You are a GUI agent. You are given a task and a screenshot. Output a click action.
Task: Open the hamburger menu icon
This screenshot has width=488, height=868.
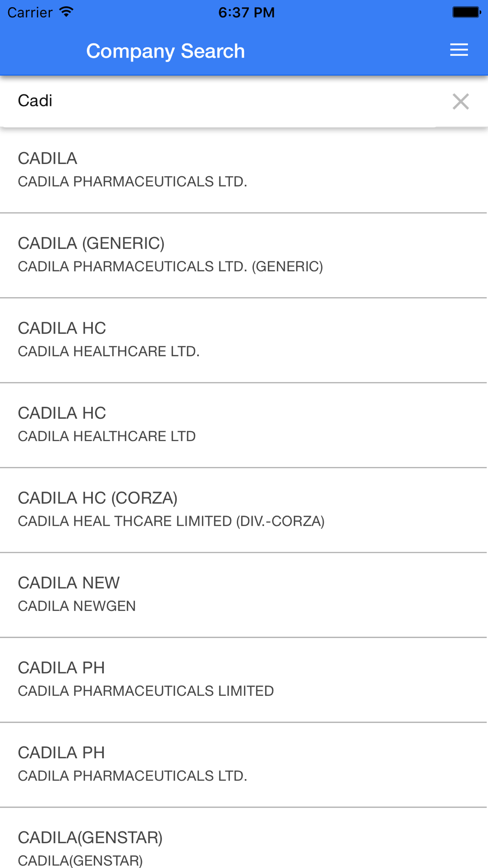click(x=459, y=50)
